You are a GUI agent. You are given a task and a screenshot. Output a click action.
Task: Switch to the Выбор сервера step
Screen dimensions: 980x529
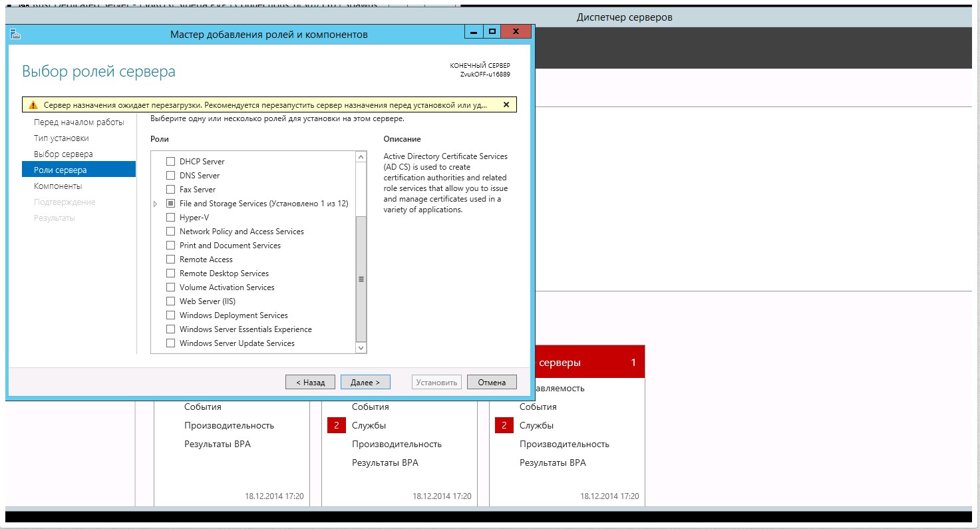pos(63,154)
